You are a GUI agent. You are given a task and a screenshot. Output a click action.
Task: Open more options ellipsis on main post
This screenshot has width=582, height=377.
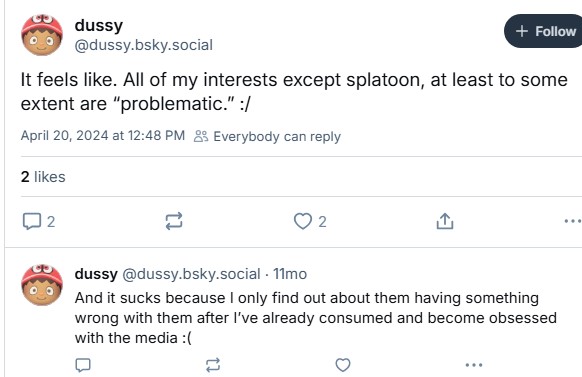[x=572, y=221]
